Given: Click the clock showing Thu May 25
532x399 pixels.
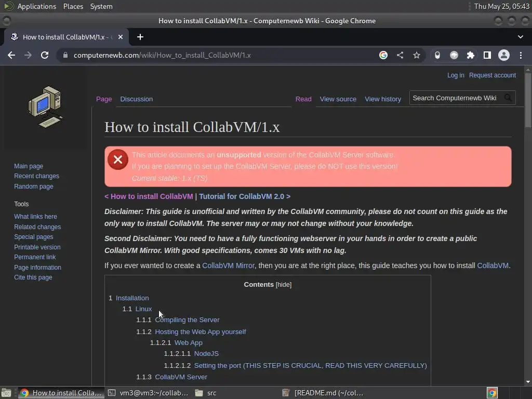Looking at the screenshot, I should click(501, 6).
